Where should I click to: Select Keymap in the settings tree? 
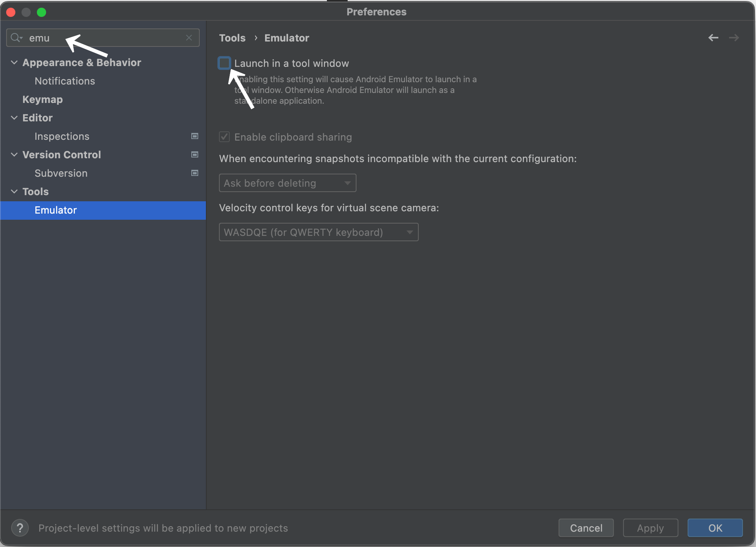(x=42, y=99)
